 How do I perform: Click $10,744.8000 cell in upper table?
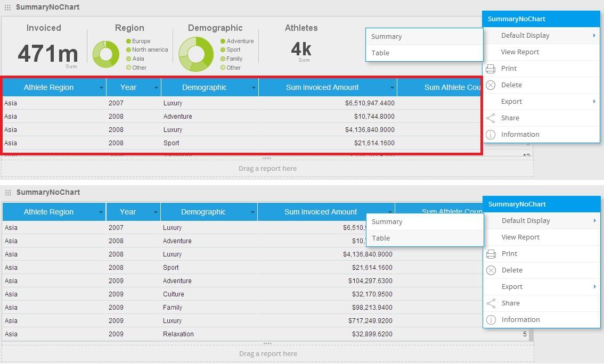tap(374, 117)
